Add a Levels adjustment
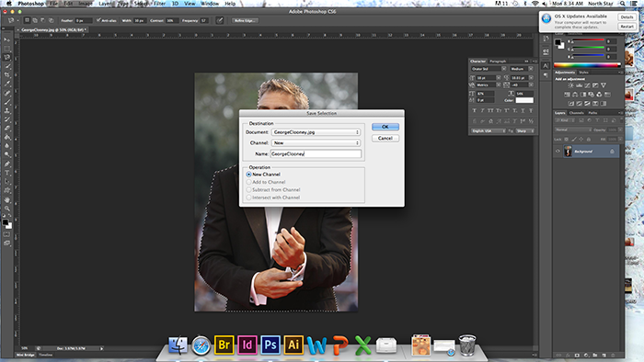Viewport: 644px width, 362px height. (x=579, y=85)
